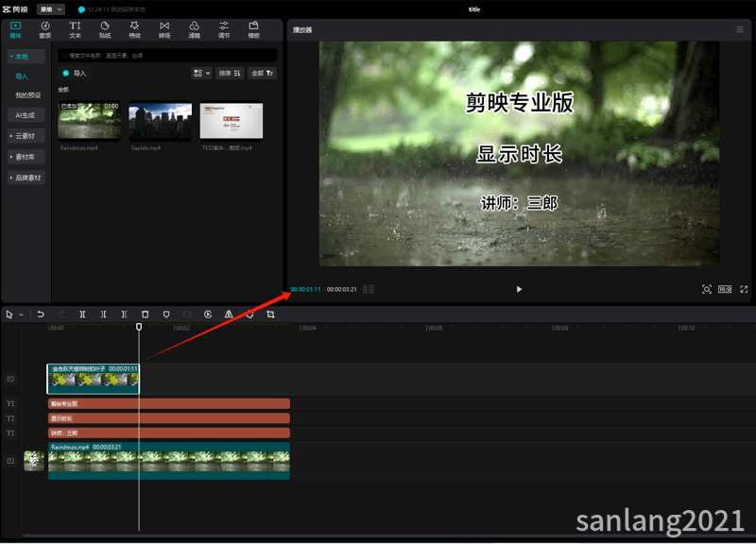Click the 导入 import button with plus icon
The width and height of the screenshot is (756, 544).
pos(76,74)
